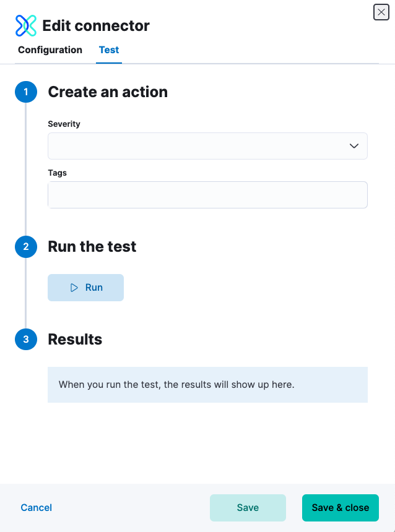This screenshot has height=532, width=395.
Task: Select step 2 circle badge
Action: (x=25, y=246)
